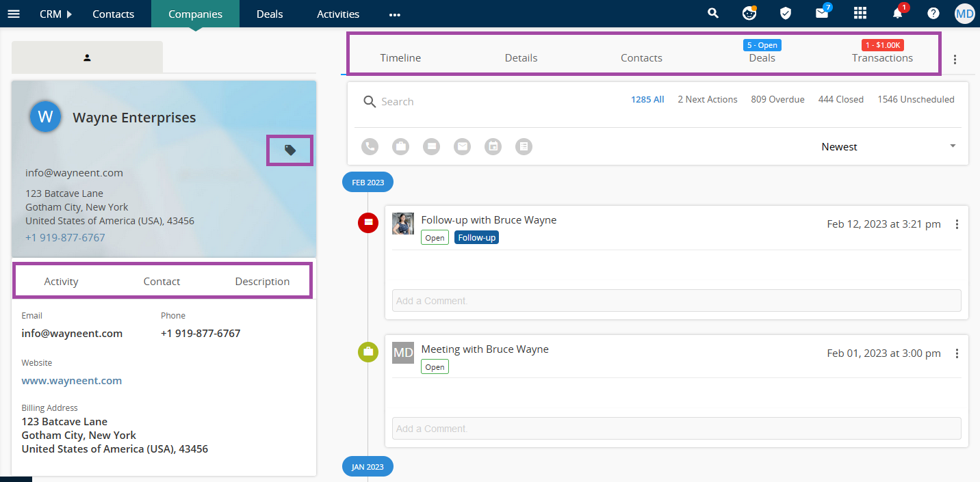Open more options beside Transactions tab
This screenshot has width=980, height=482.
click(955, 59)
